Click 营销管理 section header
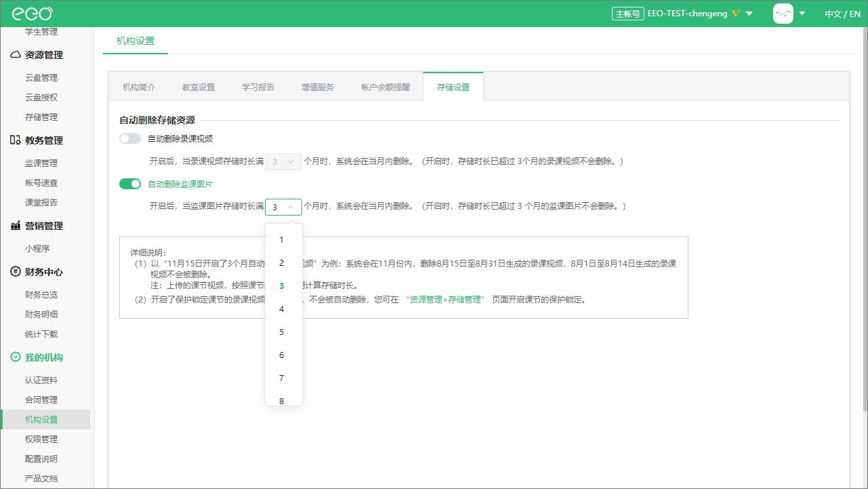Image resolution: width=868 pixels, height=489 pixels. point(44,226)
